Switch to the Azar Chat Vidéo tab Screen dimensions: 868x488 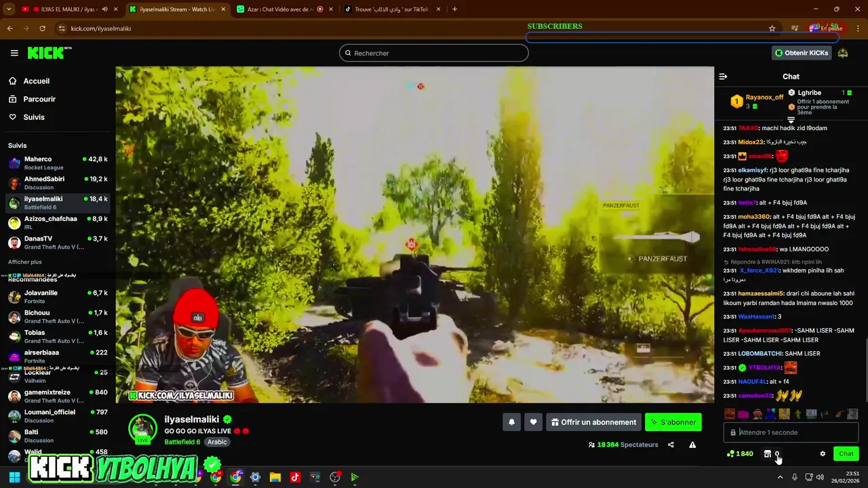pos(285,9)
